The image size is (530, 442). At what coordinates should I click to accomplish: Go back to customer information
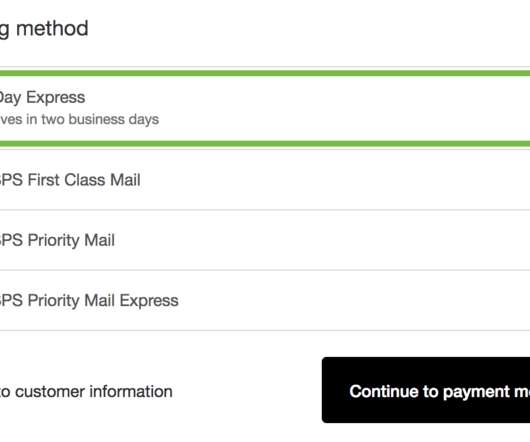(86, 392)
